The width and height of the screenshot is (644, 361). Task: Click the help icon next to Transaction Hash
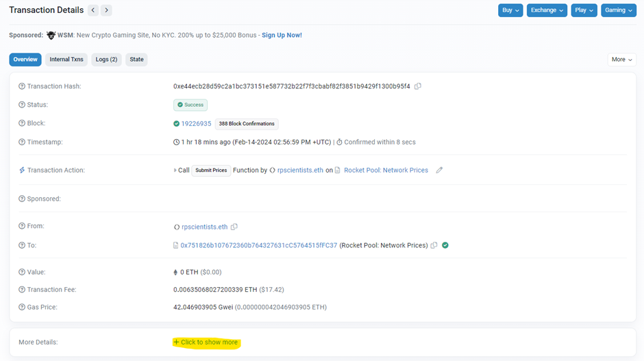(x=22, y=86)
